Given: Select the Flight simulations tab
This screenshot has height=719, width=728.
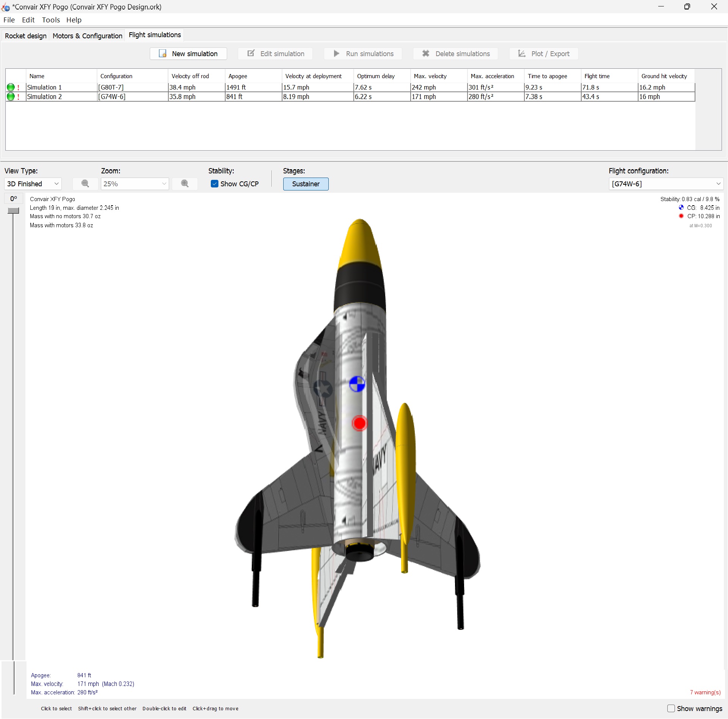Looking at the screenshot, I should pos(155,35).
